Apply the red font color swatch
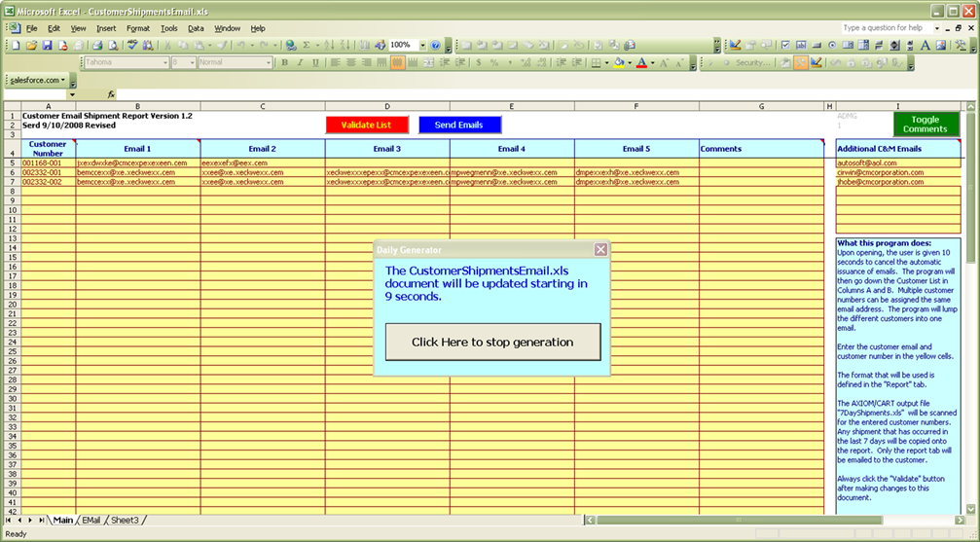The image size is (980, 542). point(642,62)
